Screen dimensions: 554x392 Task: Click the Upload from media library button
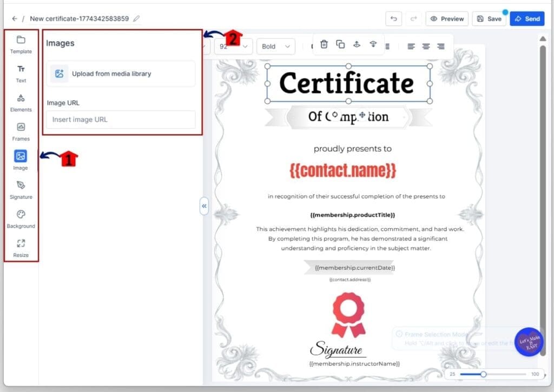click(120, 73)
